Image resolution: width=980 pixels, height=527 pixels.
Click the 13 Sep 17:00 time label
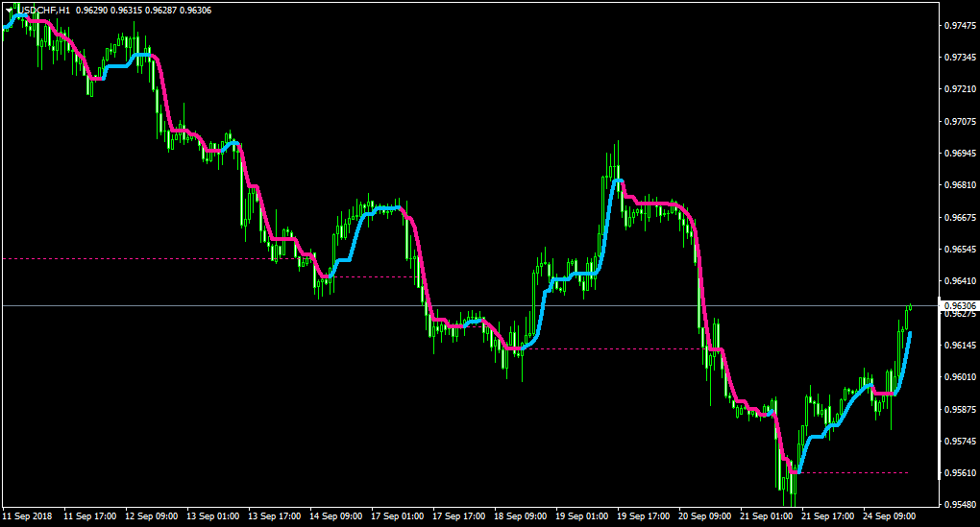(275, 516)
